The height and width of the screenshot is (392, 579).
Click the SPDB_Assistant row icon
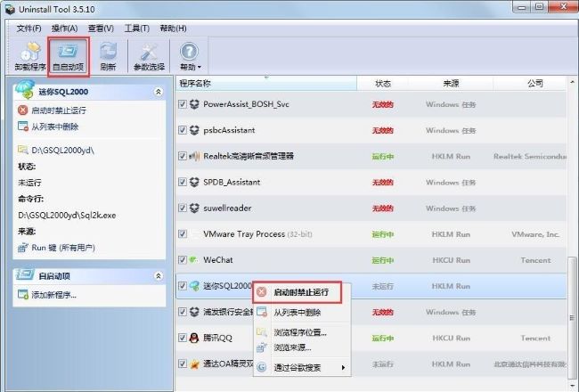pos(194,182)
